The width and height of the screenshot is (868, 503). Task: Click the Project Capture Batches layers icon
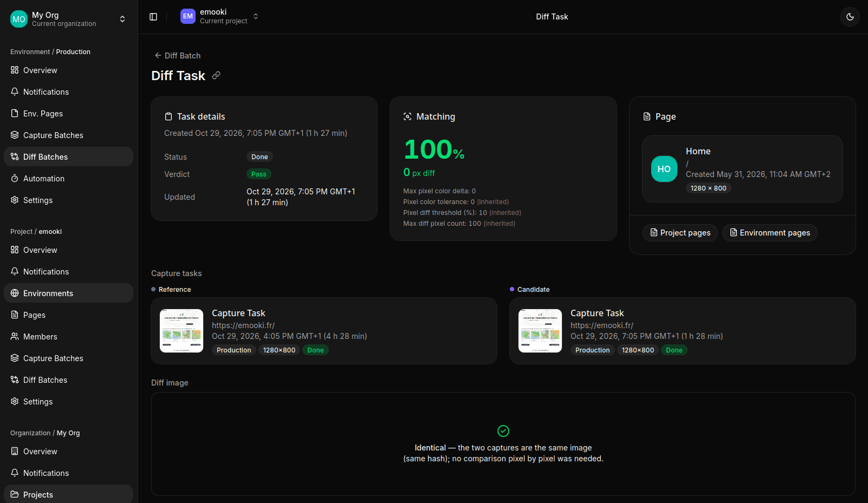[15, 358]
